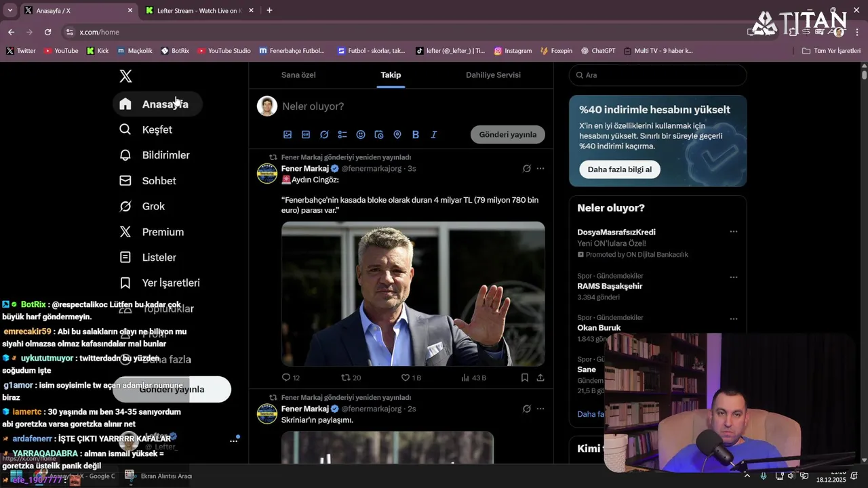Viewport: 868px width, 488px height.
Task: Reload the page in browser
Action: tap(47, 32)
